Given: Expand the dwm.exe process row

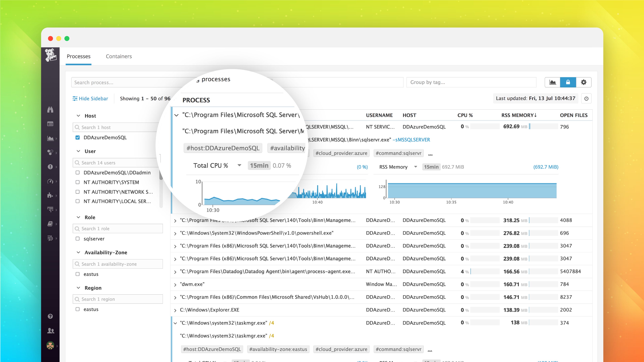Looking at the screenshot, I should pos(175,285).
